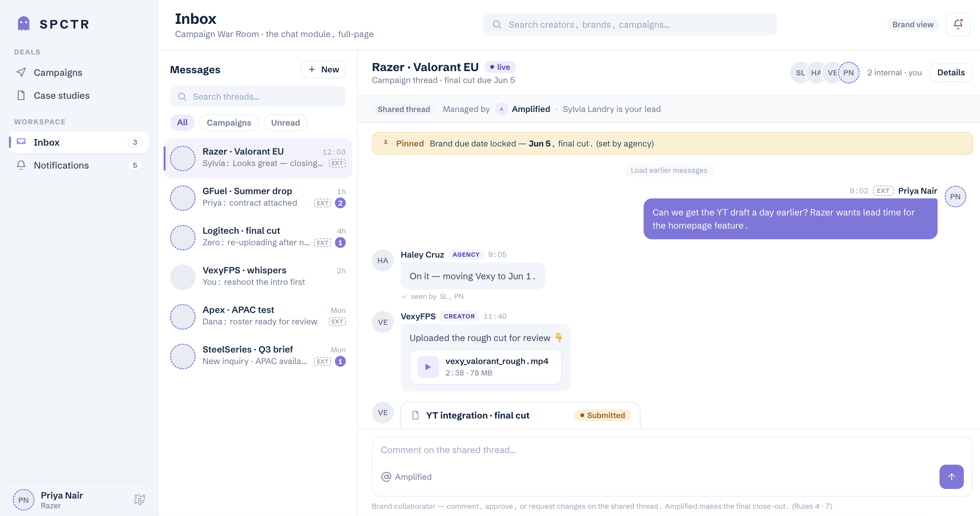980x516 pixels.
Task: Toggle the Brand view switch
Action: click(x=913, y=25)
